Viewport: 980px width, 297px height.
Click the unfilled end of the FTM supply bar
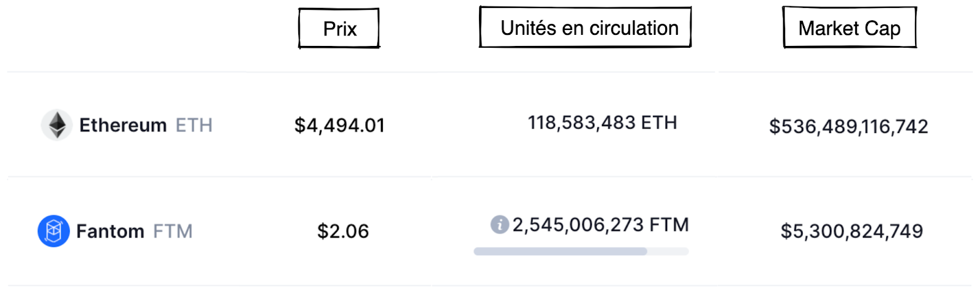669,251
